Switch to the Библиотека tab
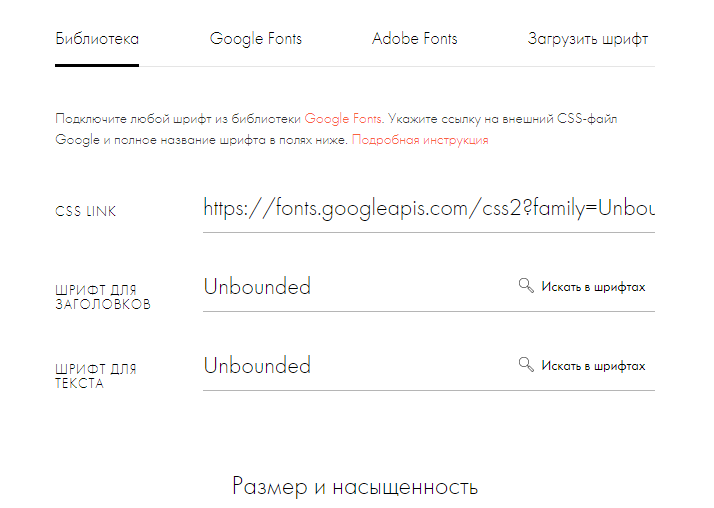Screen dimensions: 714x508 click(x=97, y=39)
